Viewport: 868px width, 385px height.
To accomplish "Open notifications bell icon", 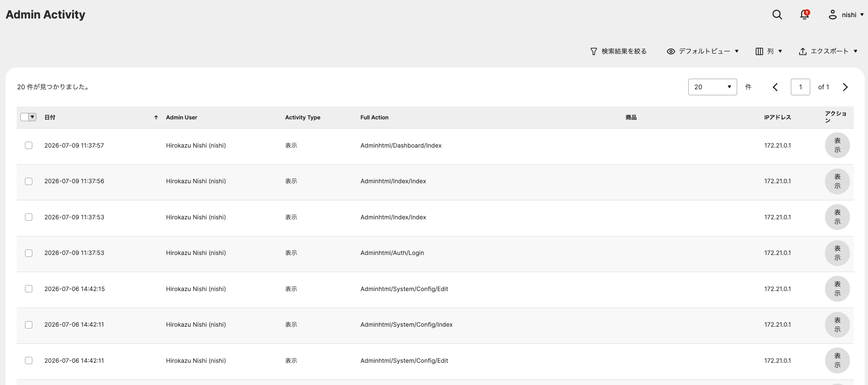I will pos(805,15).
